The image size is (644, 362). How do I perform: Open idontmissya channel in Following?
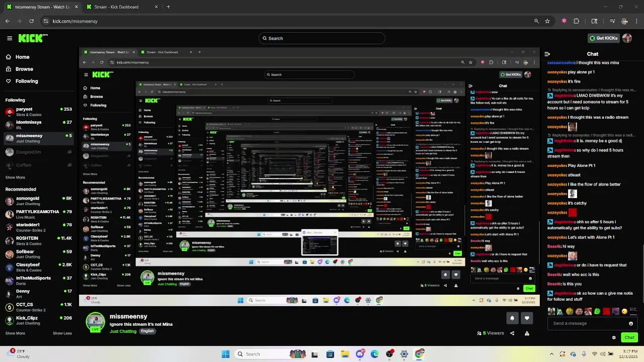coord(38,125)
